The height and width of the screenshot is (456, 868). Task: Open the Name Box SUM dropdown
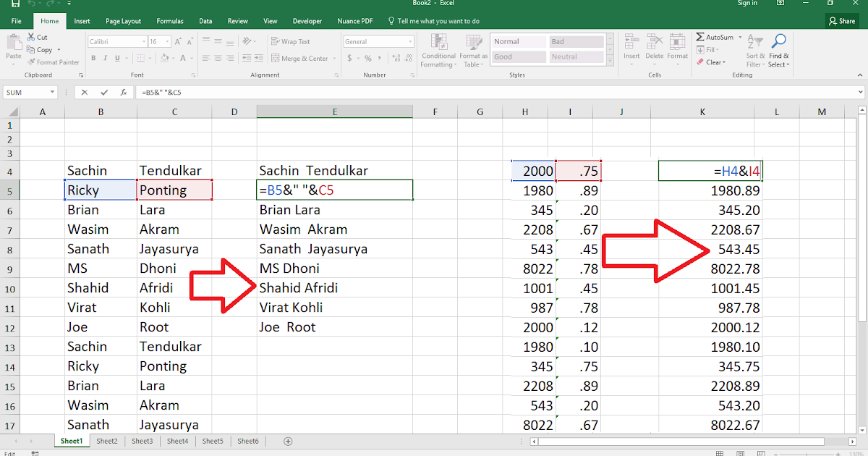pos(53,93)
